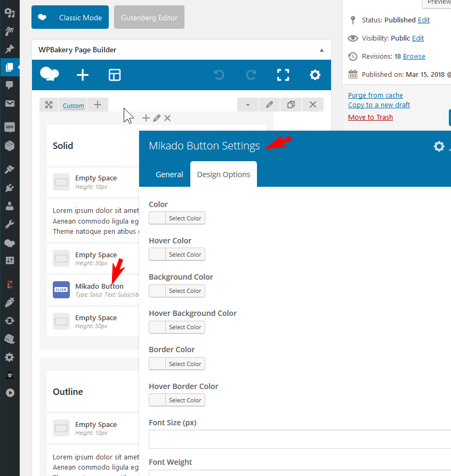The image size is (451, 476).
Task: Open Border Color picker
Action: 177,364
